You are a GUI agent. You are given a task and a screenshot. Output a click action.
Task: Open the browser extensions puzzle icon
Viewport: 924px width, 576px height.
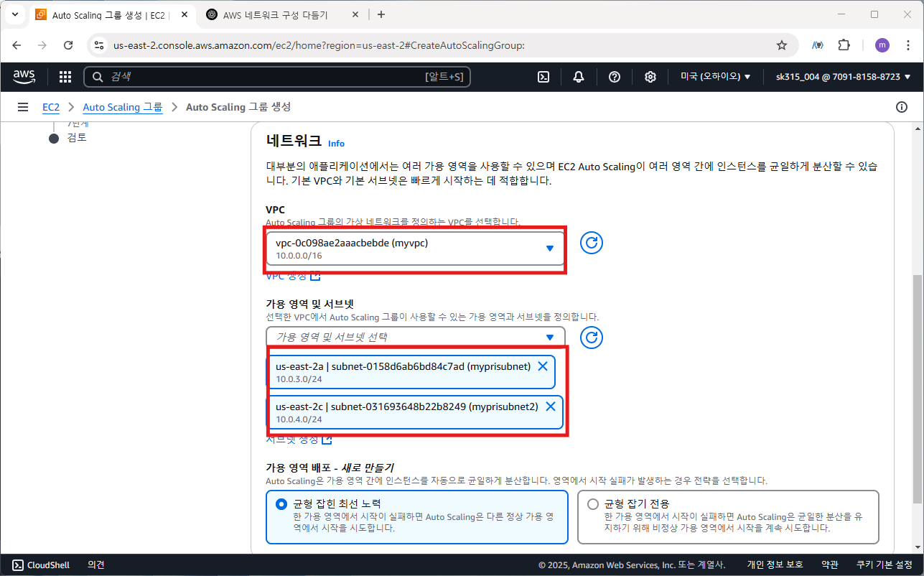844,45
